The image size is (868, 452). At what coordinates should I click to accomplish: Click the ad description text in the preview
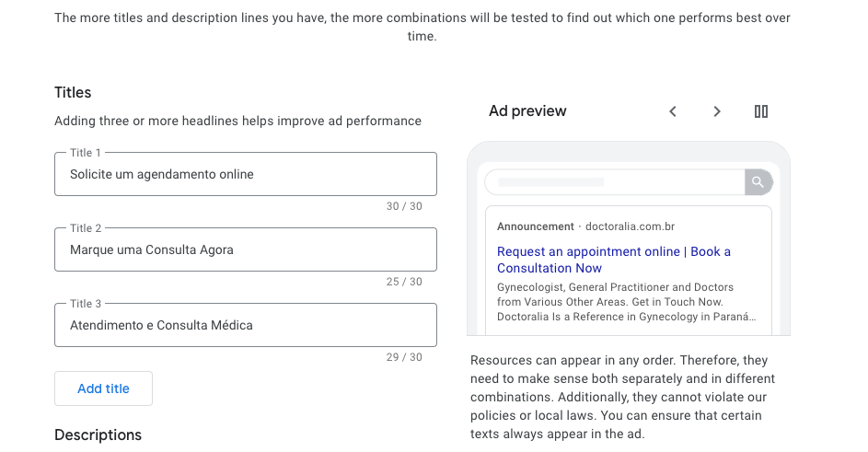[x=626, y=302]
